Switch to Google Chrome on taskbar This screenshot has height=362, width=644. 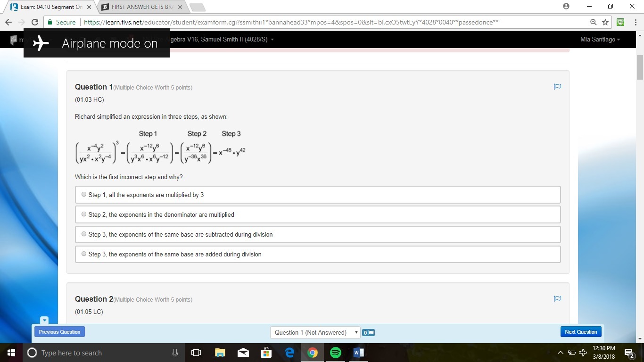coord(312,353)
